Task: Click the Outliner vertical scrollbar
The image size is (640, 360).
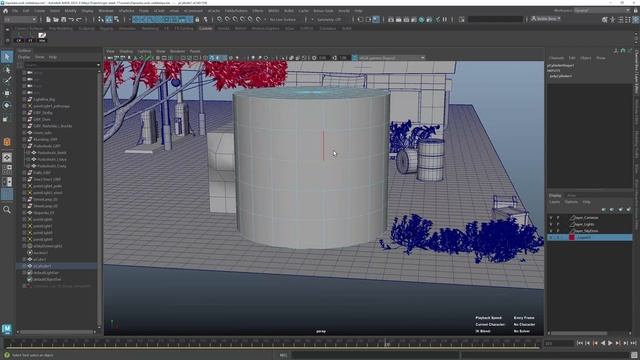Action: coord(99,198)
